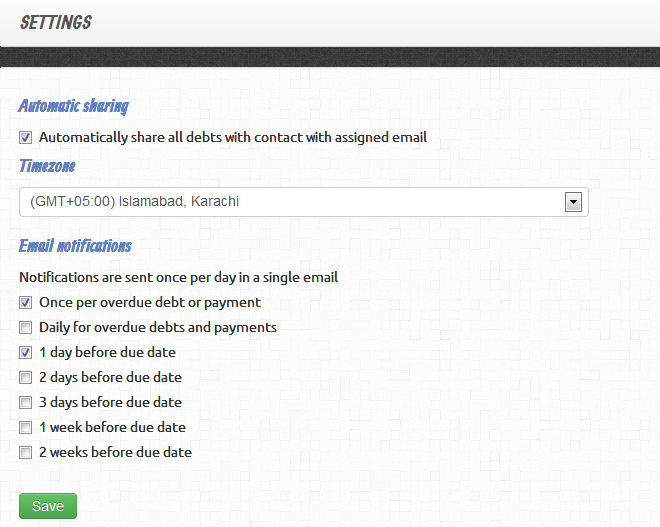Click the '3 days before due date' label text
The image size is (660, 527).
(x=110, y=402)
